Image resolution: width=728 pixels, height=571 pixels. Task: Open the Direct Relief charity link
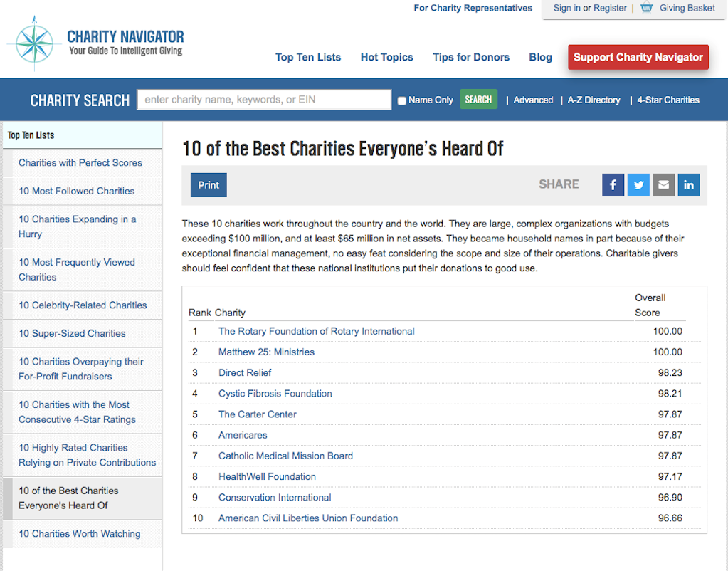tap(245, 372)
